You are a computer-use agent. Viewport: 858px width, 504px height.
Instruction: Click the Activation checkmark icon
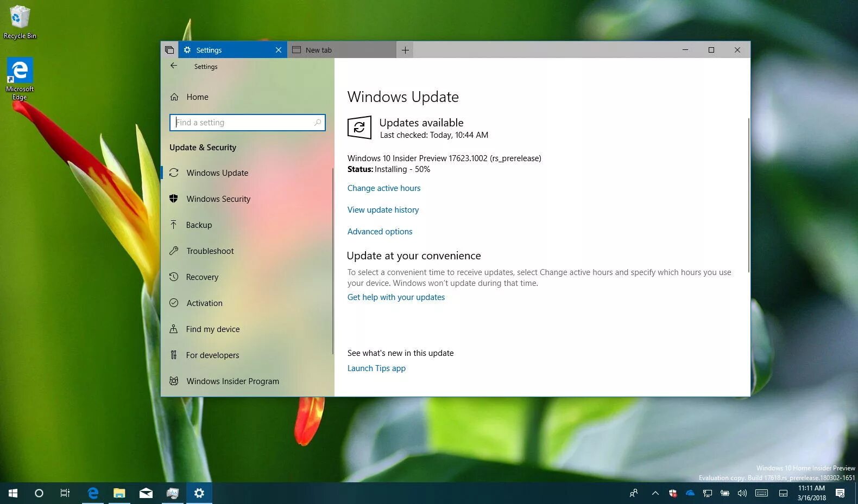(174, 303)
